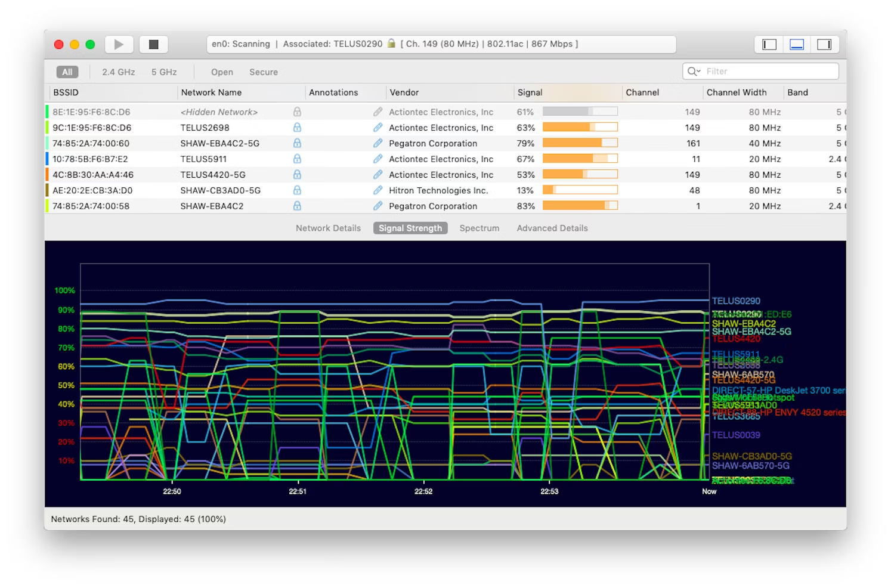Start a new scan with the play icon

[x=119, y=44]
